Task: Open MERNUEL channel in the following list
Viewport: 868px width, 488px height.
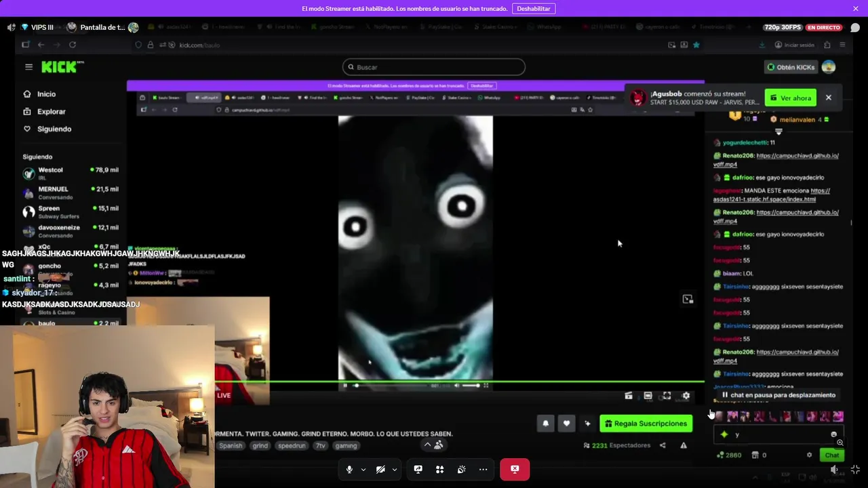Action: tap(71, 192)
